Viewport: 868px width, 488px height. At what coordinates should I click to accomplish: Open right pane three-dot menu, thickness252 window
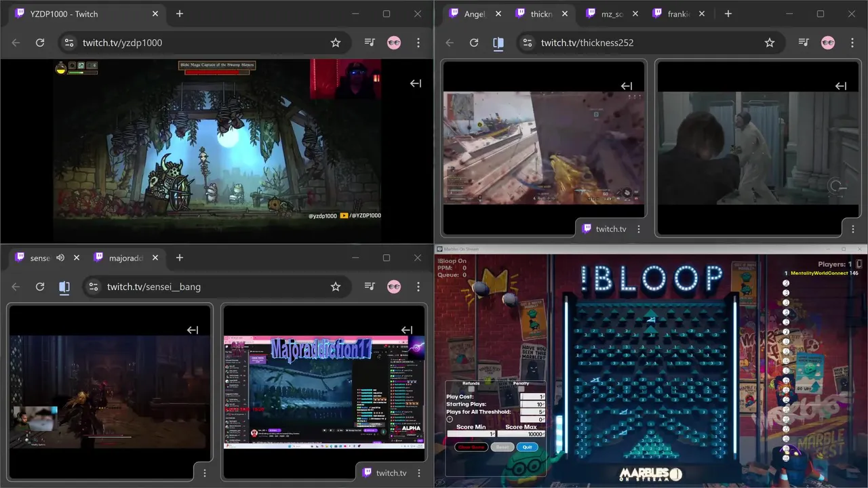[x=853, y=229]
